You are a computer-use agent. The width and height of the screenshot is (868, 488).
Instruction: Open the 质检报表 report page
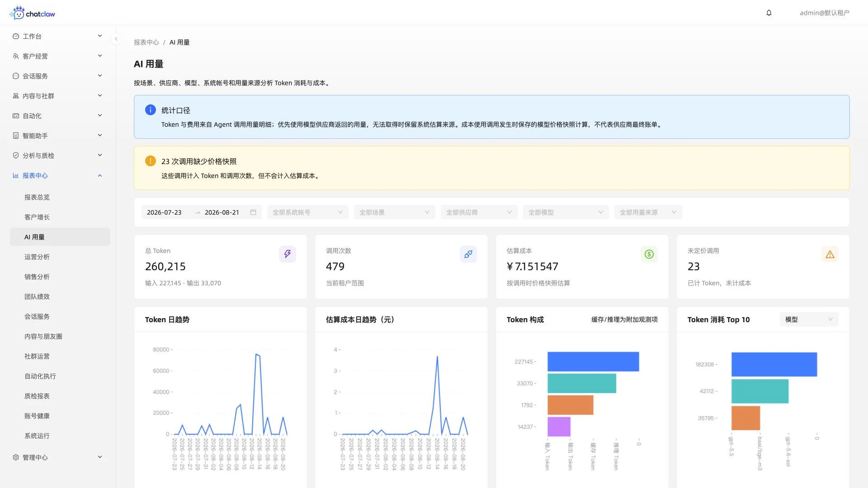60,396
